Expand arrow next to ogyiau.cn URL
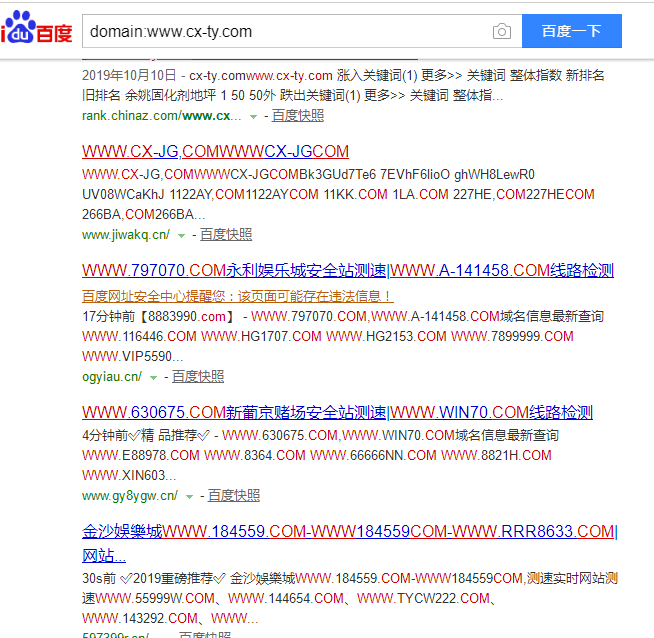Image resolution: width=654 pixels, height=638 pixels. pos(153,378)
